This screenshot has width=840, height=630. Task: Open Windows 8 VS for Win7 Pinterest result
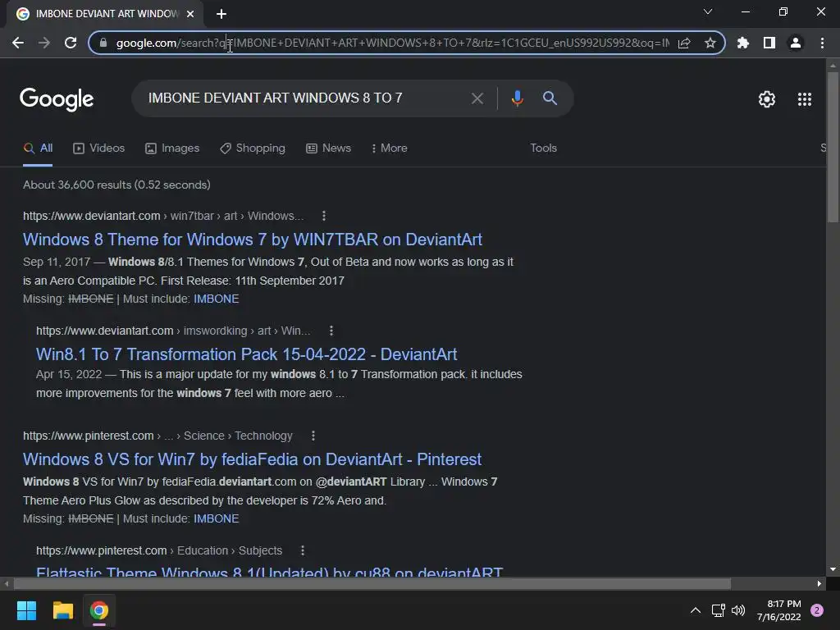point(253,459)
